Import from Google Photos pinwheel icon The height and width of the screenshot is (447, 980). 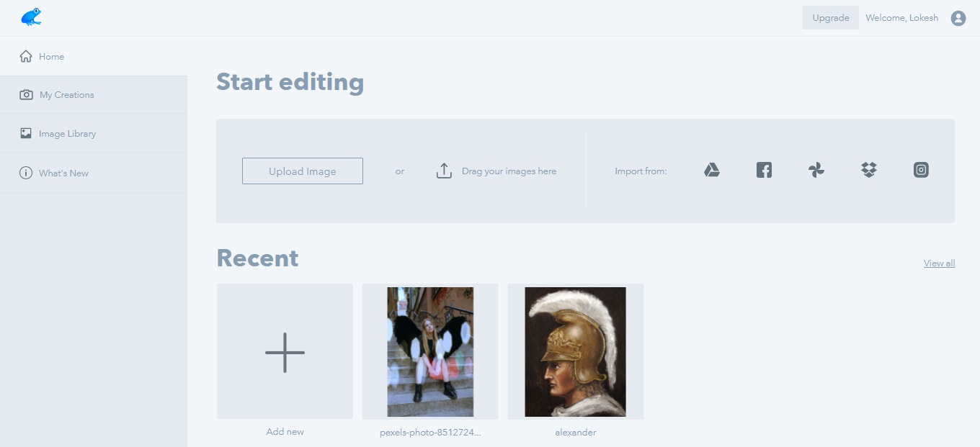click(x=816, y=171)
